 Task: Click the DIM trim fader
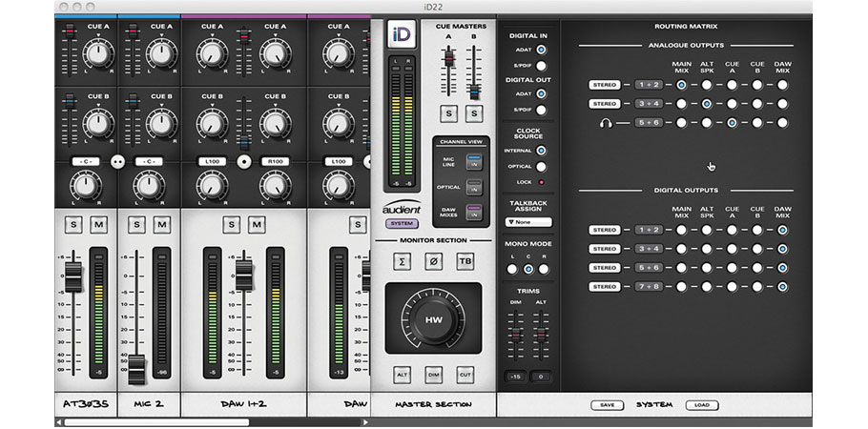(515, 336)
